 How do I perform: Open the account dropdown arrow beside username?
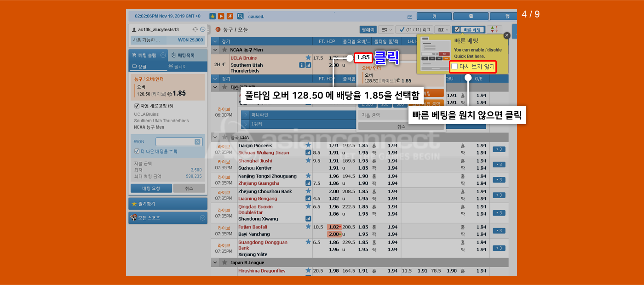[x=202, y=29]
